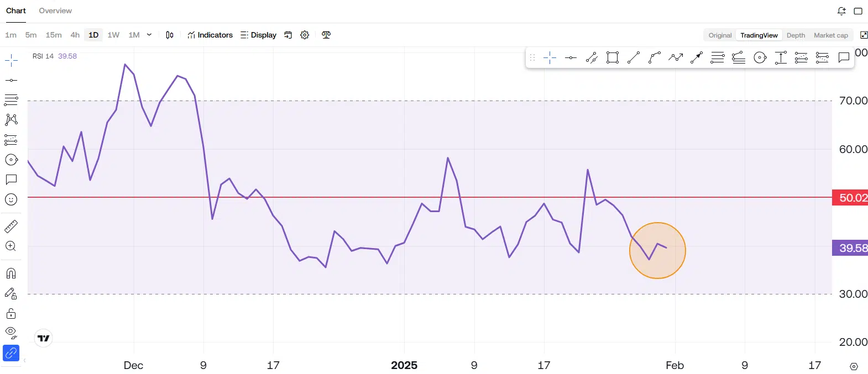868x374 pixels.
Task: Select the ruler measure tool in left sidebar
Action: (x=11, y=226)
